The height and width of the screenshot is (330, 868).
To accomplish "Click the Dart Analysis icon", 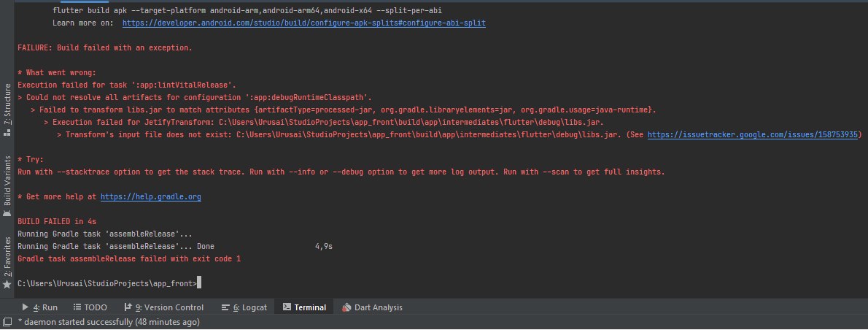I will (x=347, y=307).
